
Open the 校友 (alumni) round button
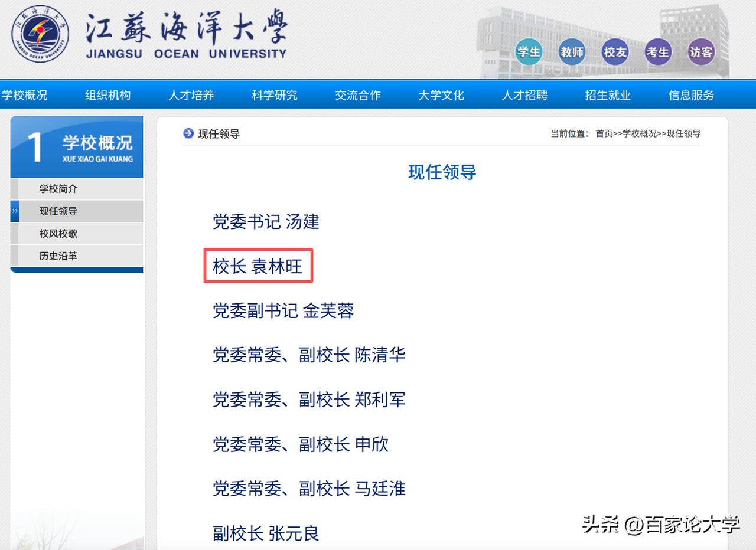point(615,52)
